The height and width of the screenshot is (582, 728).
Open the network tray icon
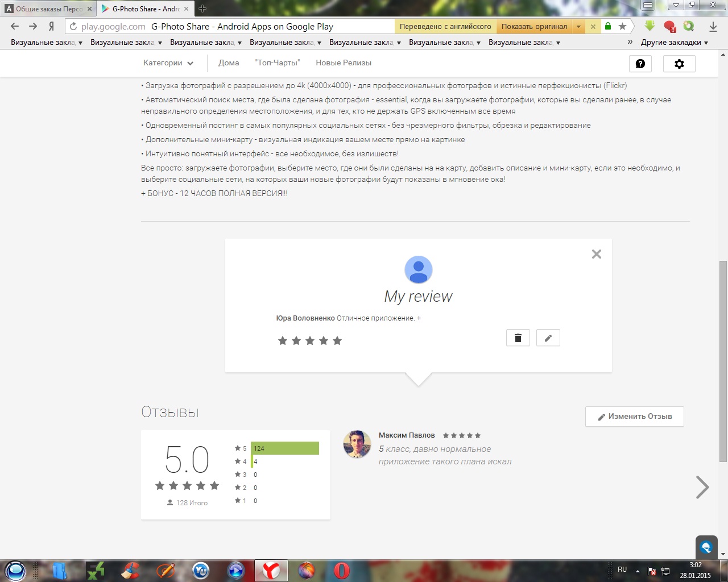[x=665, y=571]
